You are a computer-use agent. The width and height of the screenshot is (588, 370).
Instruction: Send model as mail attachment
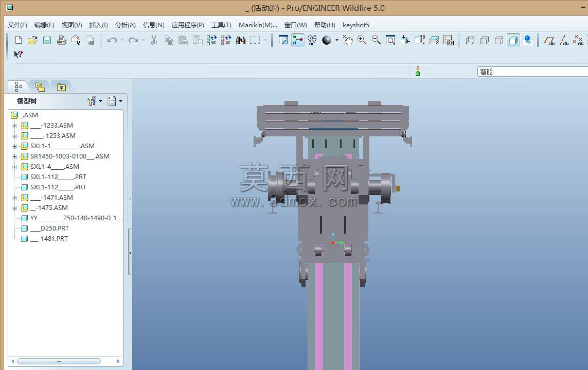click(76, 40)
